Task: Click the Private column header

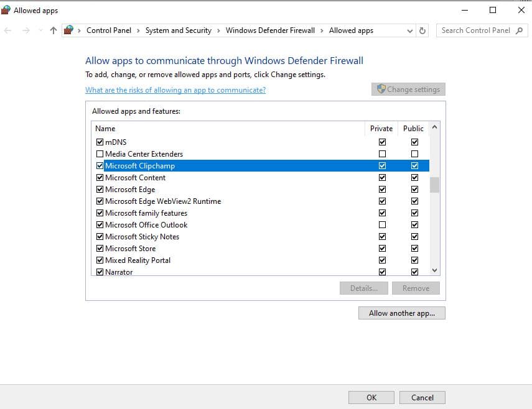Action: [381, 129]
